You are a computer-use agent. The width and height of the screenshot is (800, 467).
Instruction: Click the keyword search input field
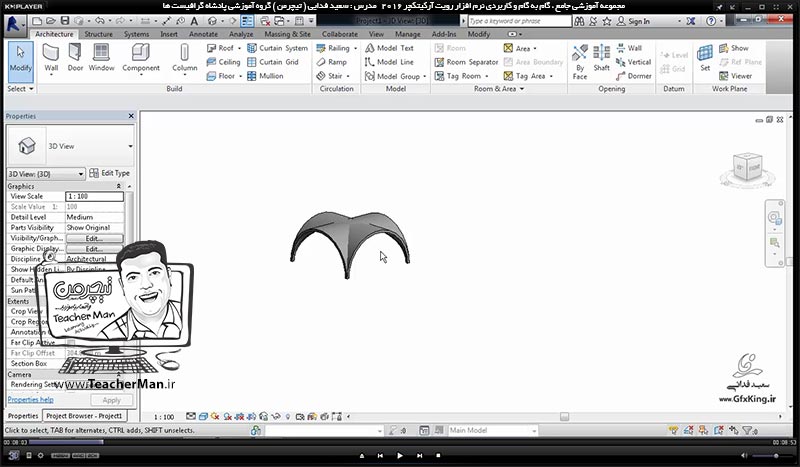coord(519,21)
